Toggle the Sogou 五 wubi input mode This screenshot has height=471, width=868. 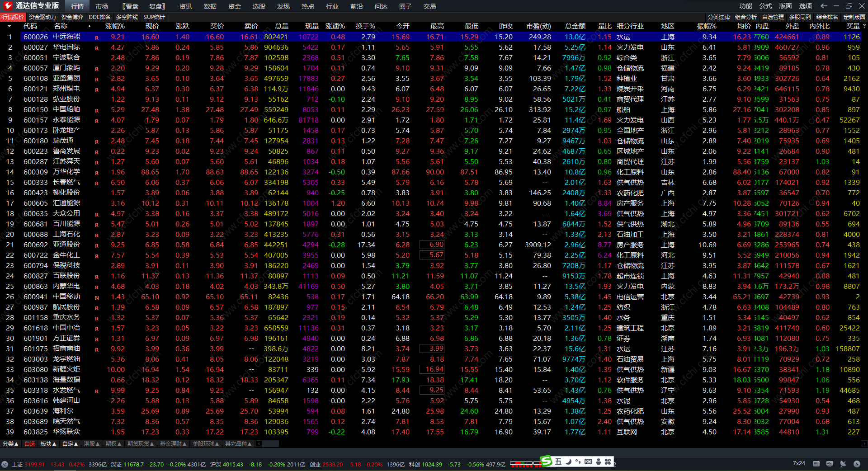(558, 462)
